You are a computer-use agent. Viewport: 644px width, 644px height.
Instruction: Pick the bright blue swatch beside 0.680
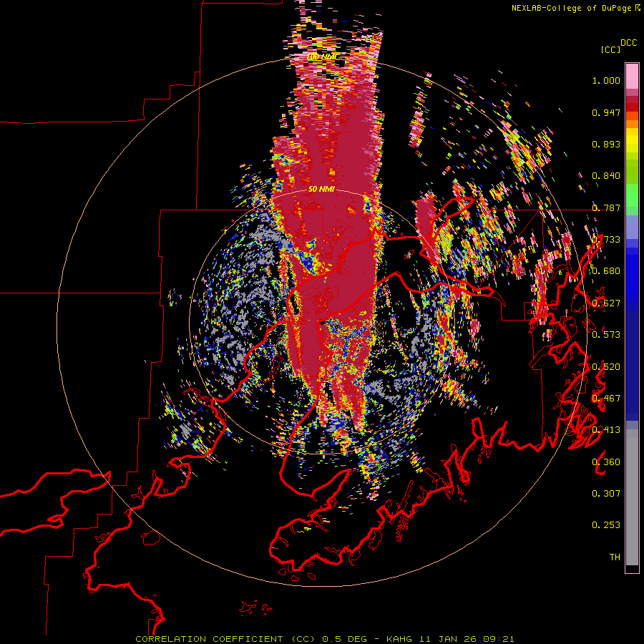632,275
